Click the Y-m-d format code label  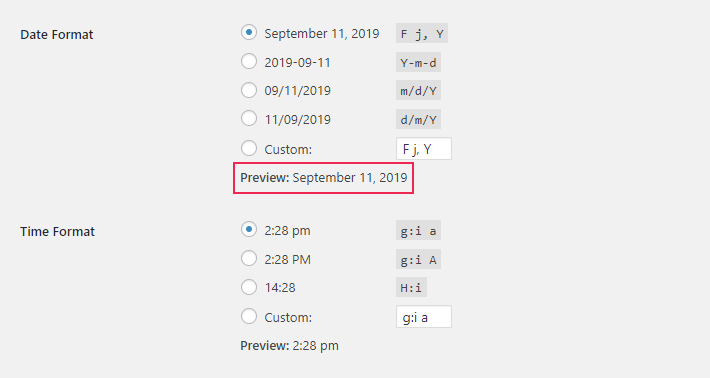(418, 62)
